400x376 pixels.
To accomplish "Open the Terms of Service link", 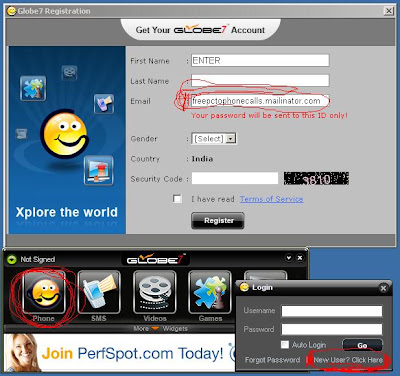I will pyautogui.click(x=272, y=199).
